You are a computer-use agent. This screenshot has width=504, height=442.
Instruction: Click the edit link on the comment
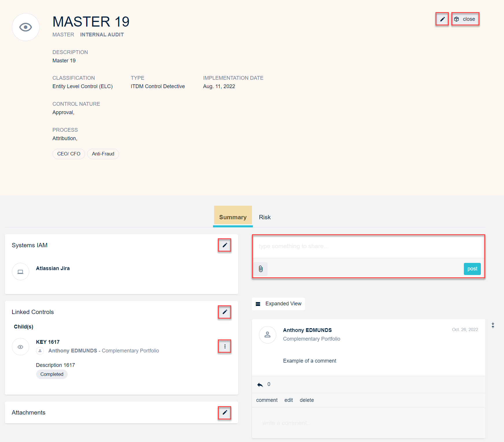coord(288,400)
